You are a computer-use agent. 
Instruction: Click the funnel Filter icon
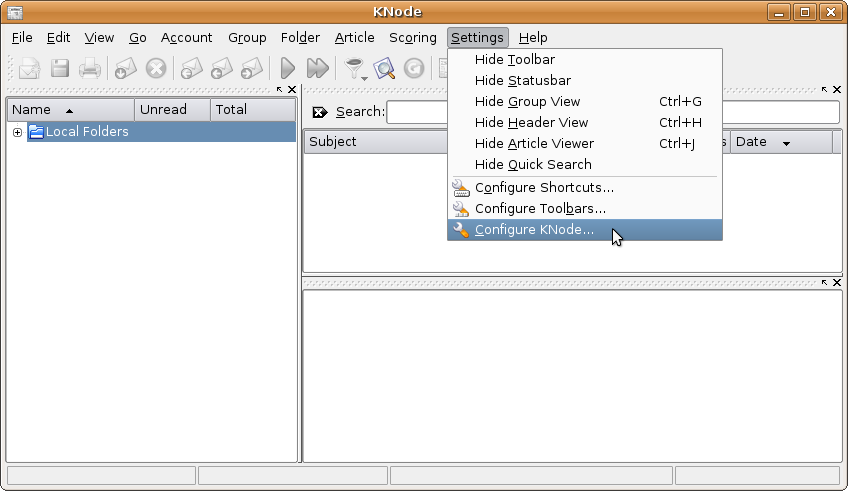[354, 68]
